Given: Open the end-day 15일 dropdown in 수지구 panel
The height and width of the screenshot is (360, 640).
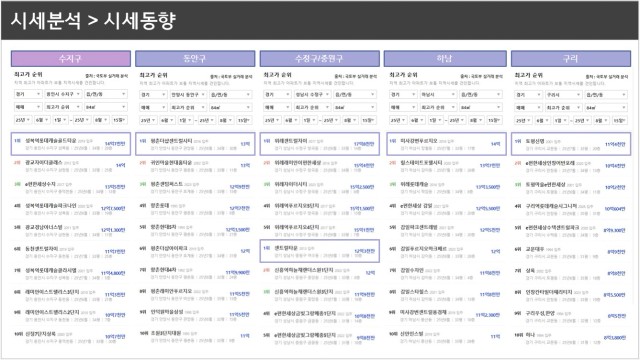Looking at the screenshot, I should point(119,120).
